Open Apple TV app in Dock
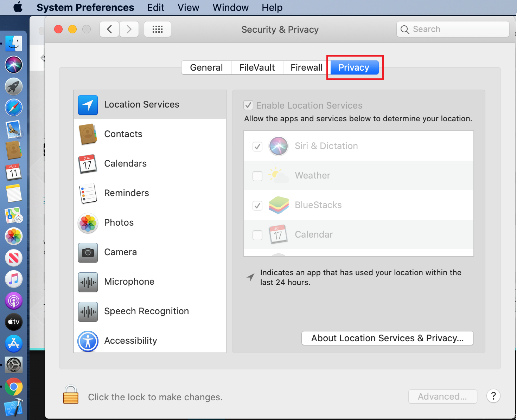 coord(14,322)
